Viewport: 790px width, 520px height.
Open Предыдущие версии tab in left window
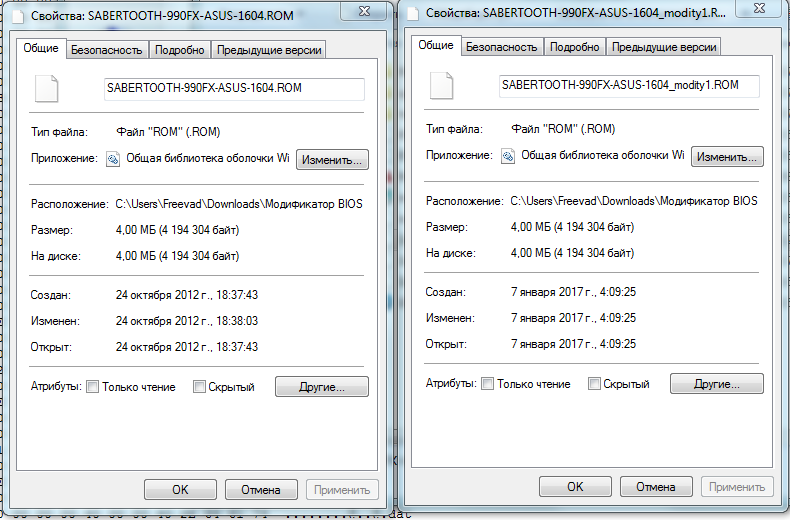pos(269,50)
